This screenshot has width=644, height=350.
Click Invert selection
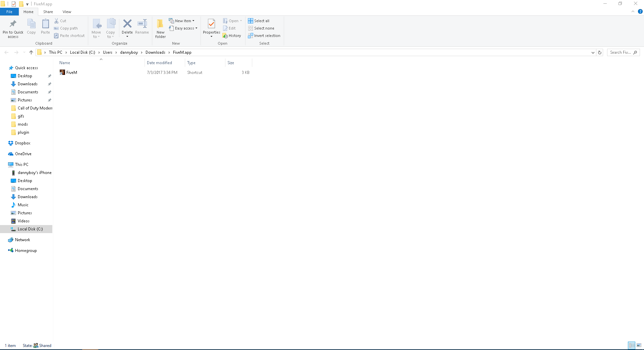(x=264, y=36)
